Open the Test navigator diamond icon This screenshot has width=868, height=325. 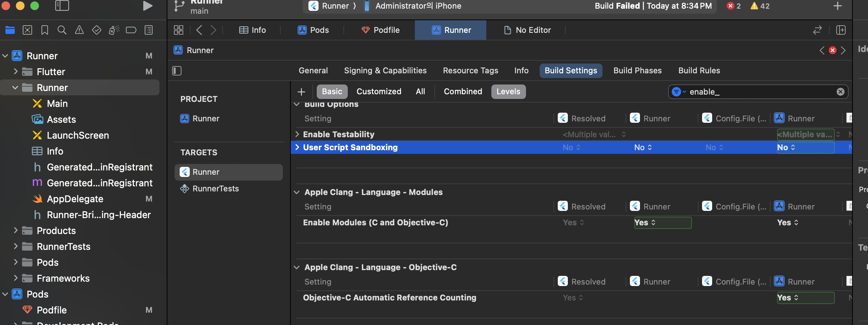[x=97, y=30]
